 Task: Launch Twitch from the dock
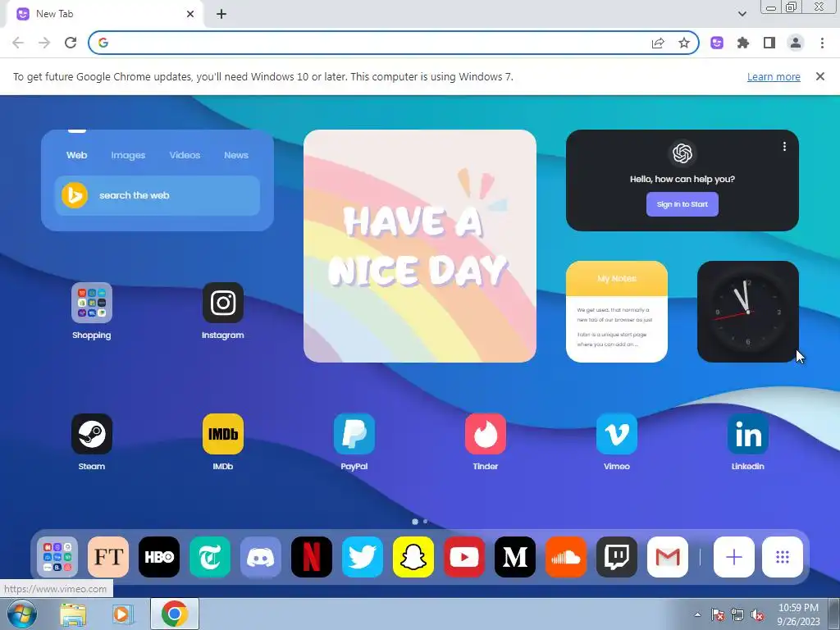[x=617, y=557]
